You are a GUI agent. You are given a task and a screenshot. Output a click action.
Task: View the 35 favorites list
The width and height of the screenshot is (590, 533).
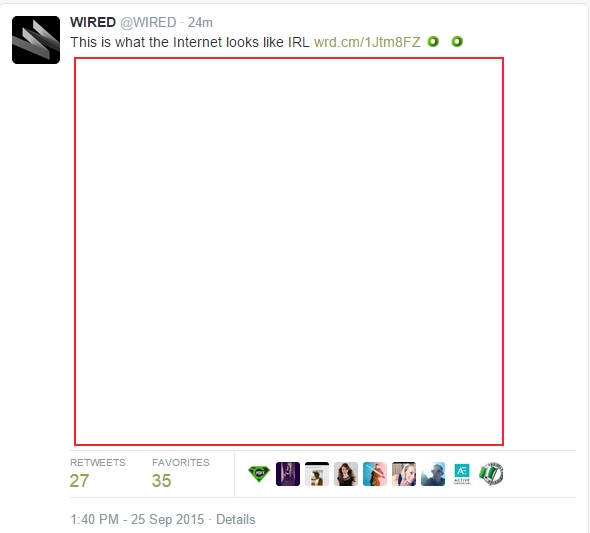pos(181,474)
